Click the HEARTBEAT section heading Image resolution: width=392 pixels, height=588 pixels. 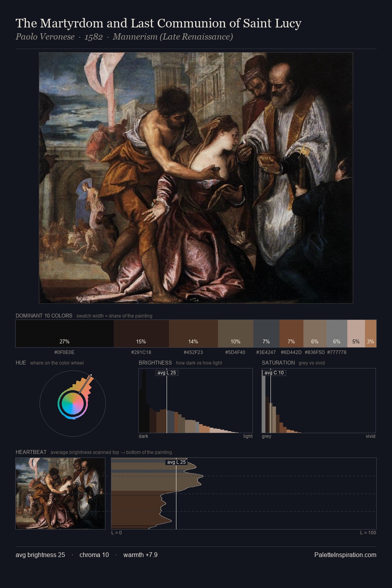point(31,452)
